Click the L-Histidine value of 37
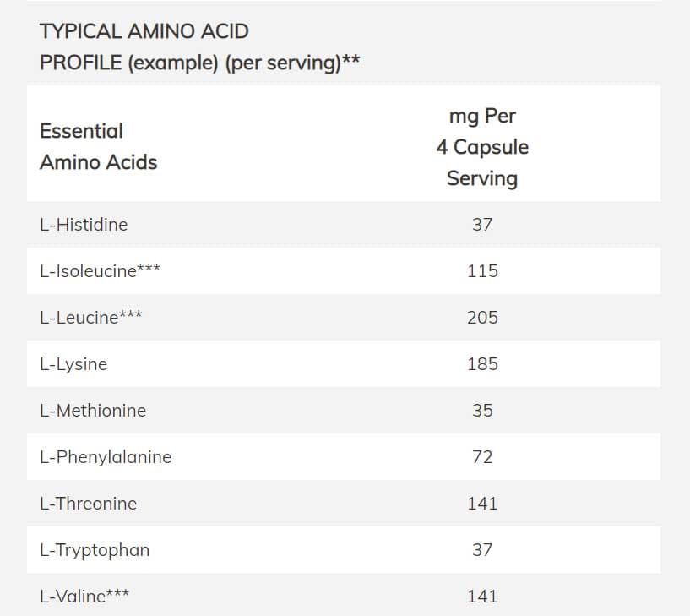Viewport: 690px width, 616px height. [482, 225]
